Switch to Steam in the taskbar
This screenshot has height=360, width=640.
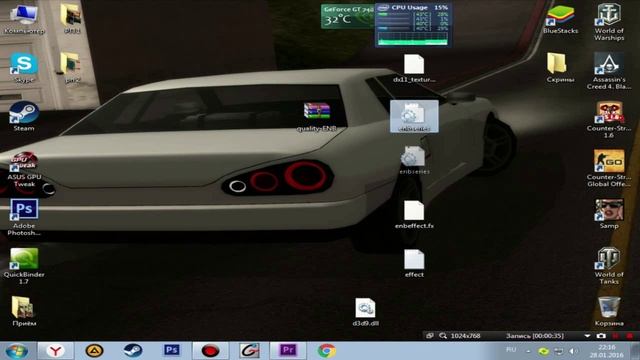point(133,351)
